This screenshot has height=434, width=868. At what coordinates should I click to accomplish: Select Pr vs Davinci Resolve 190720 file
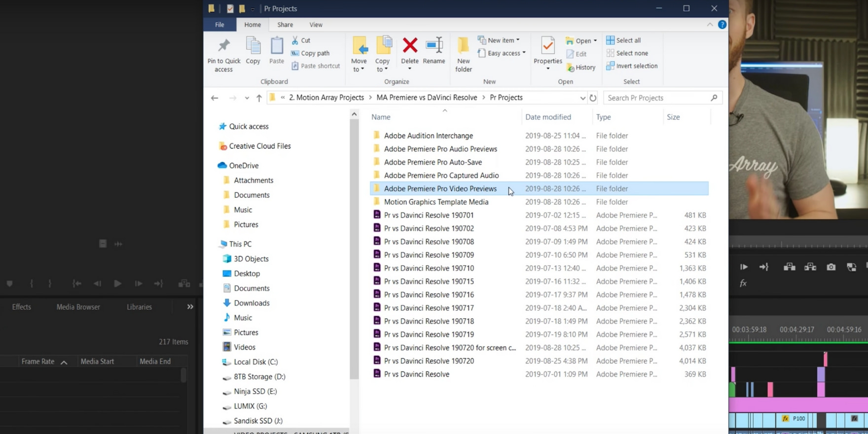429,361
